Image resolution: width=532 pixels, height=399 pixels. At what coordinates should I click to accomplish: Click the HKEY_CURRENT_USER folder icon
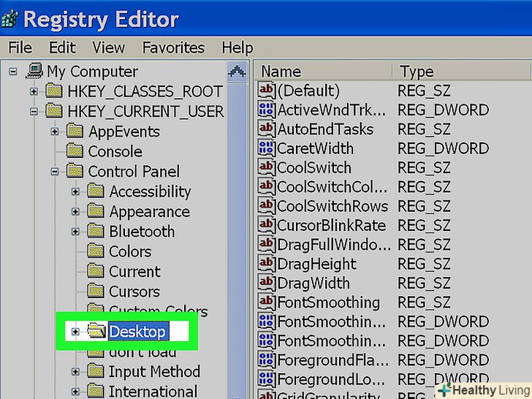click(x=54, y=110)
